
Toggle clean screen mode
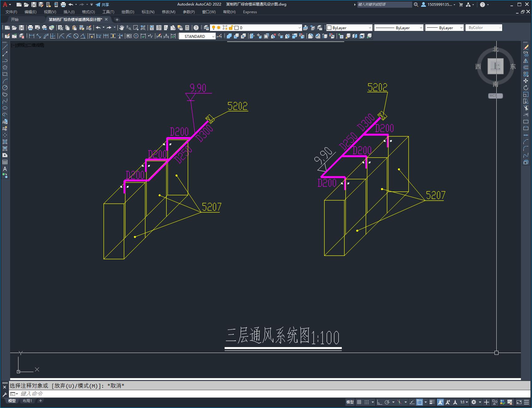(x=519, y=402)
